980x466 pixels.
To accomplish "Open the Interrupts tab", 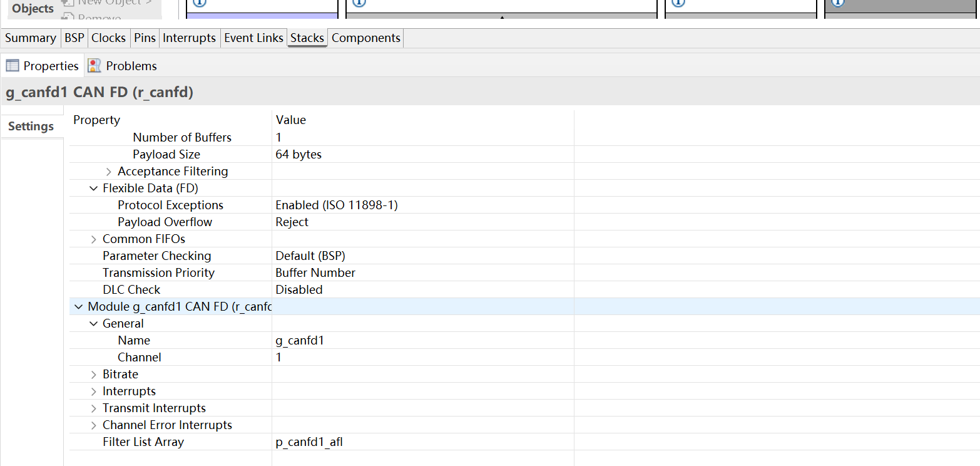I will (x=190, y=38).
